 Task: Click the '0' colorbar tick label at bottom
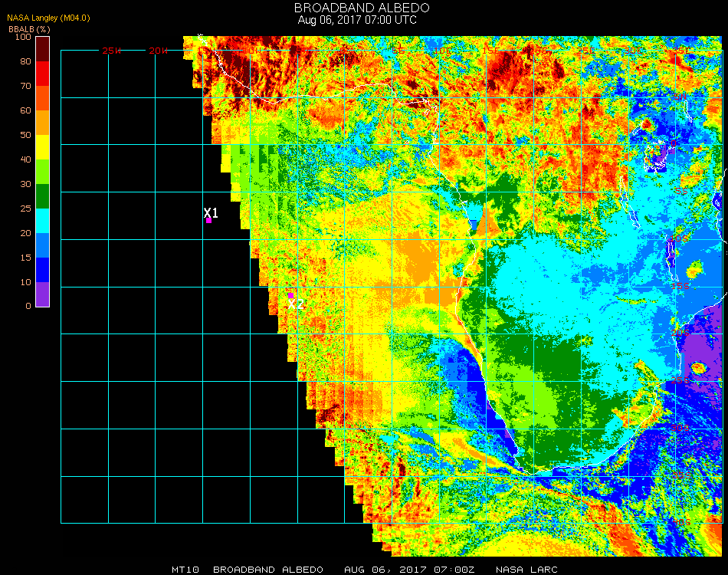click(x=28, y=306)
